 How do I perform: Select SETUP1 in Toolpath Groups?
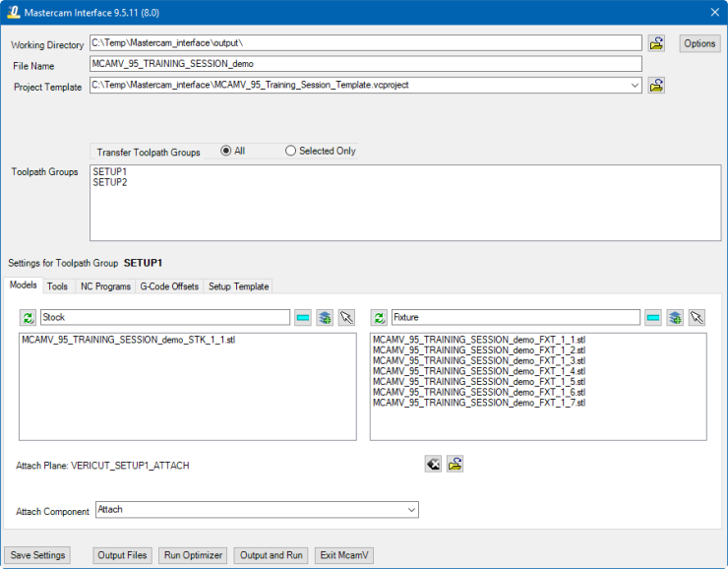(x=110, y=172)
